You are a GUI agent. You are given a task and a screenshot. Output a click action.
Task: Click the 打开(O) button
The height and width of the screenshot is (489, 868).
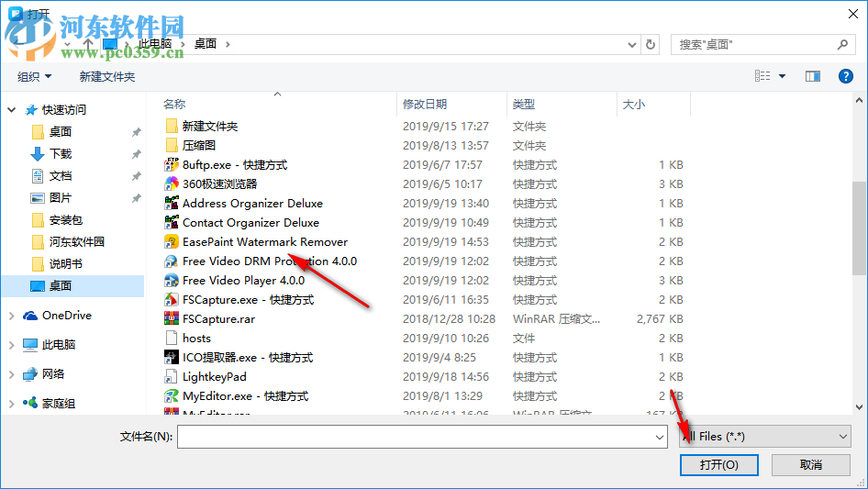click(x=719, y=464)
